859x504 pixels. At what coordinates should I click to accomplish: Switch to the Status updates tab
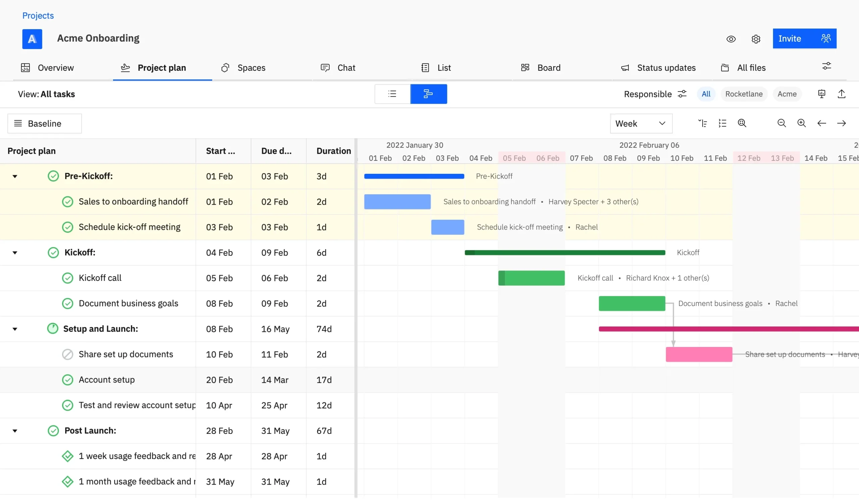click(666, 67)
